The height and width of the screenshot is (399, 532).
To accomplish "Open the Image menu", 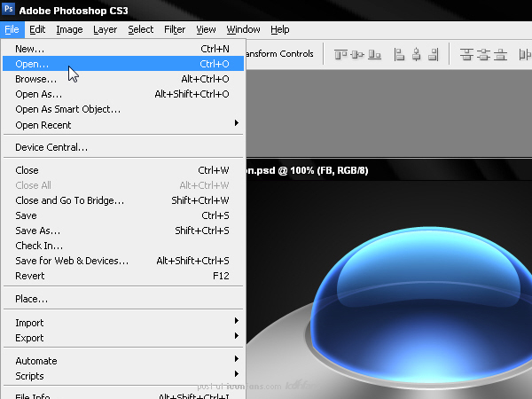I will tap(69, 30).
